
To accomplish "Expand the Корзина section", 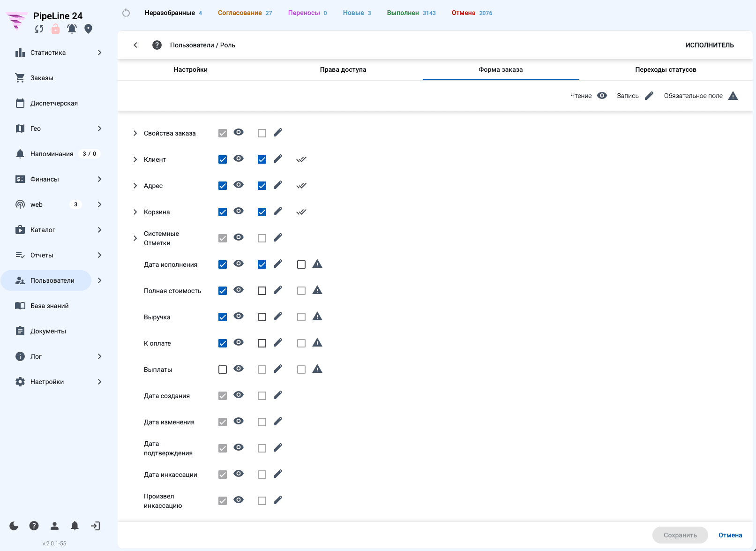I will [135, 212].
